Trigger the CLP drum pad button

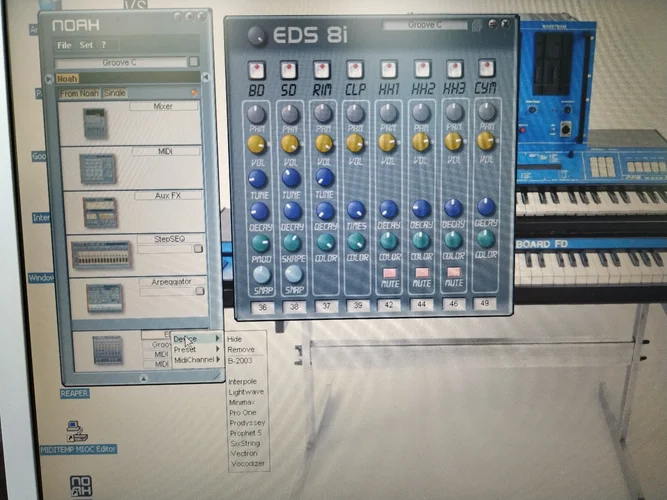click(355, 69)
